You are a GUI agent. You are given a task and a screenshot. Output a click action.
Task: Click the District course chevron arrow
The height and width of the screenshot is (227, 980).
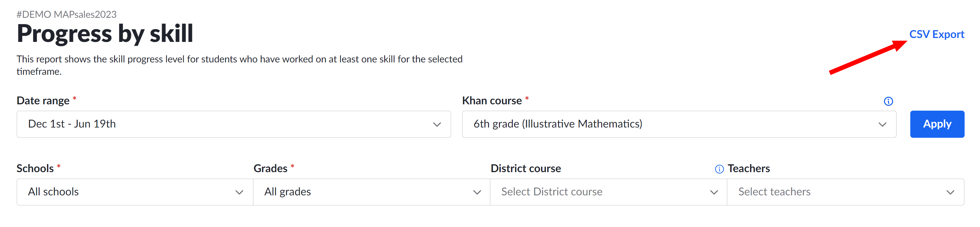tap(714, 192)
